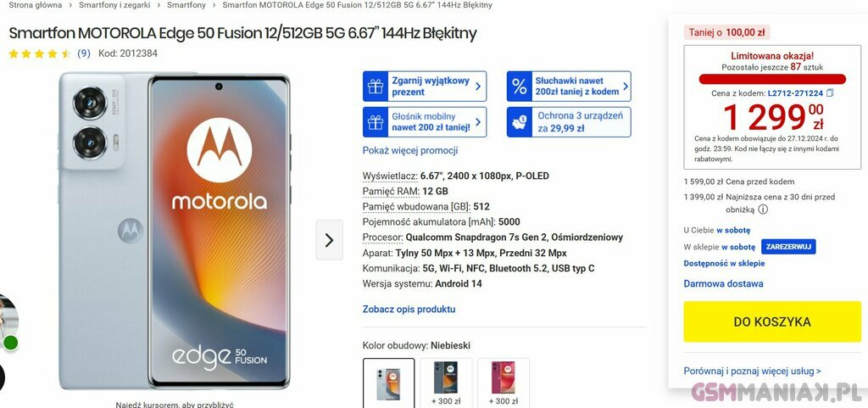Select the pink color variant thumbnail
The image size is (868, 408).
tap(504, 383)
